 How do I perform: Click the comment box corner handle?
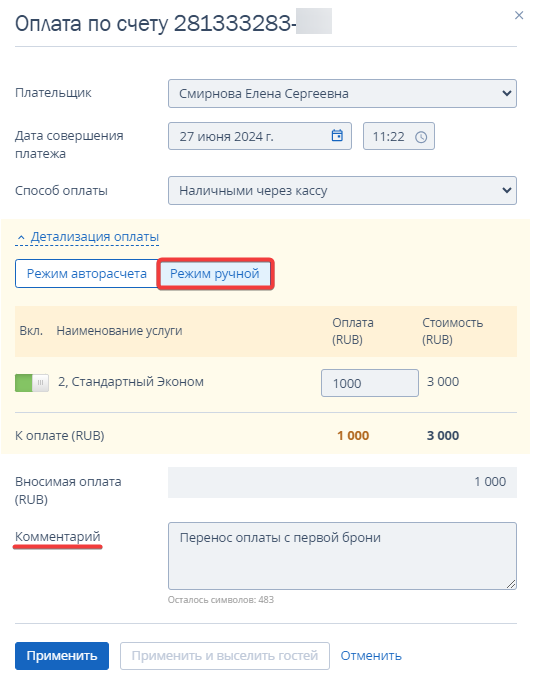511,584
